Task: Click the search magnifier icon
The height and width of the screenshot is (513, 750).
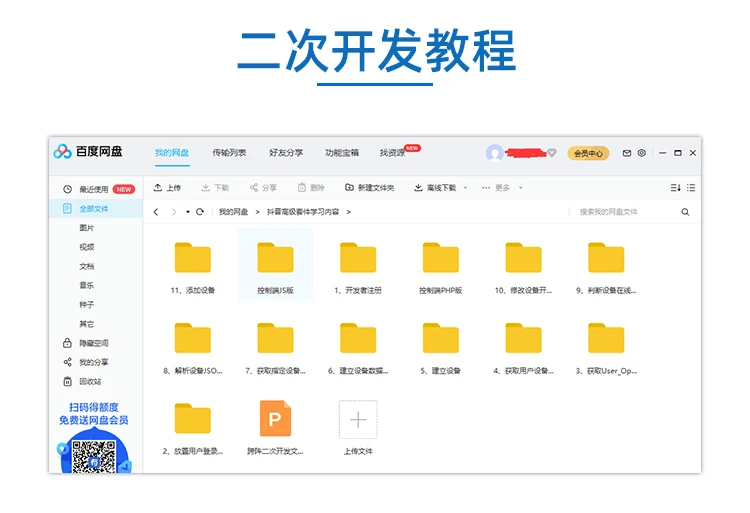Action: coord(685,212)
